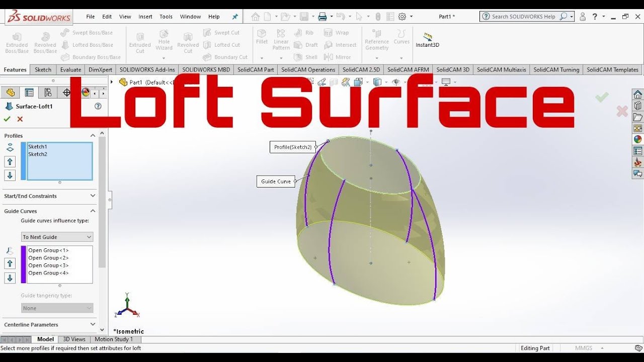This screenshot has width=644, height=362.
Task: Click the Home icon in top toolbar
Action: point(256,17)
